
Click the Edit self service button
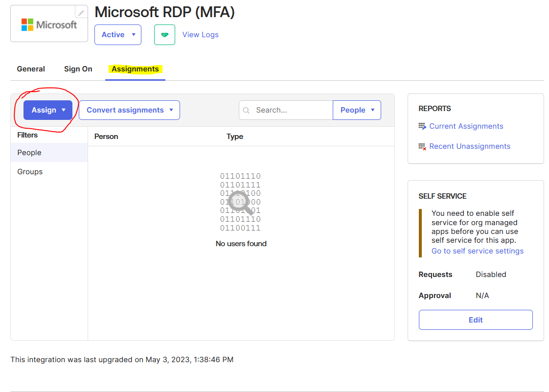point(475,320)
